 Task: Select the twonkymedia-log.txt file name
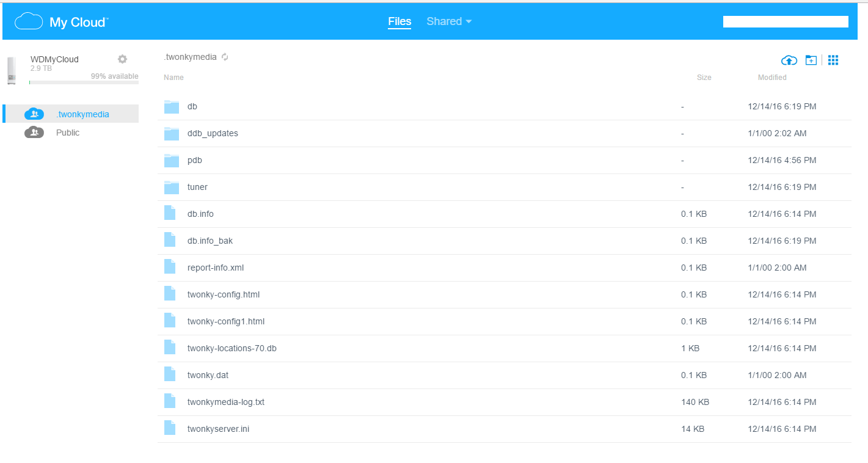(x=226, y=402)
